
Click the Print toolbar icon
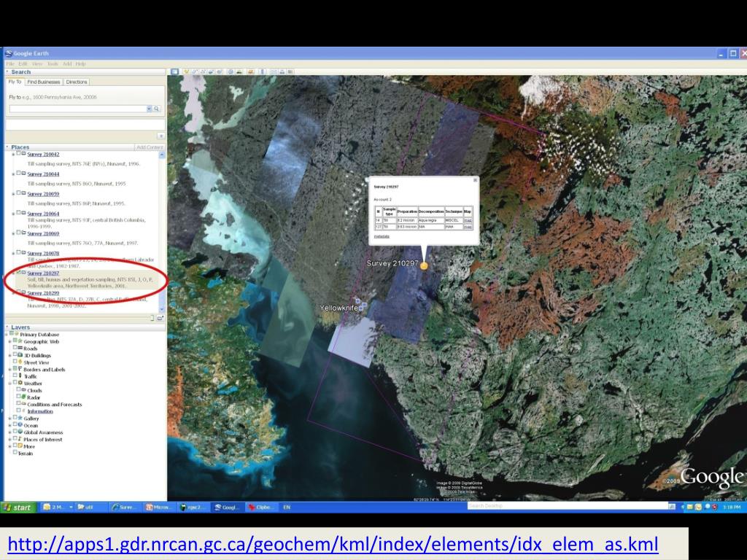pyautogui.click(x=282, y=72)
